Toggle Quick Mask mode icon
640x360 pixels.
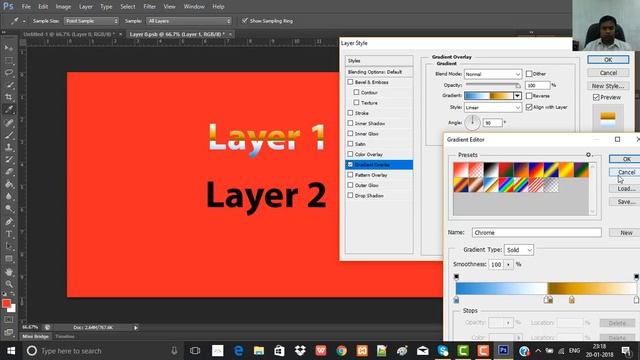coord(9,320)
